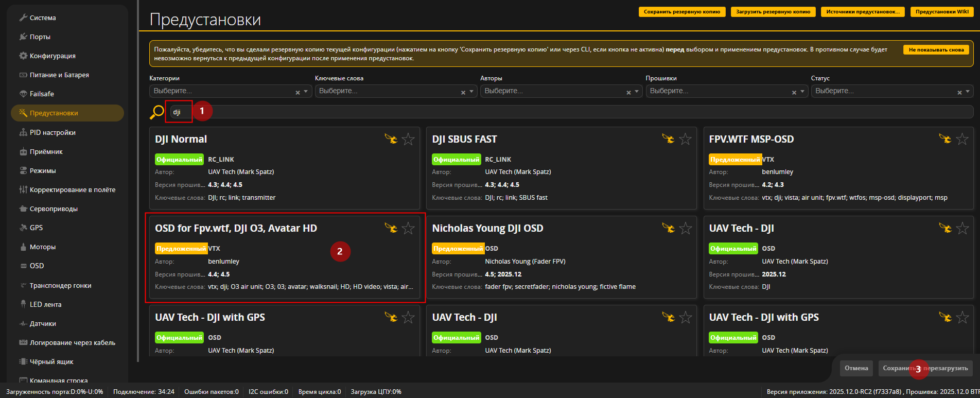Go to Моторы in the sidebar
Image resolution: width=980 pixels, height=398 pixels.
click(x=42, y=247)
